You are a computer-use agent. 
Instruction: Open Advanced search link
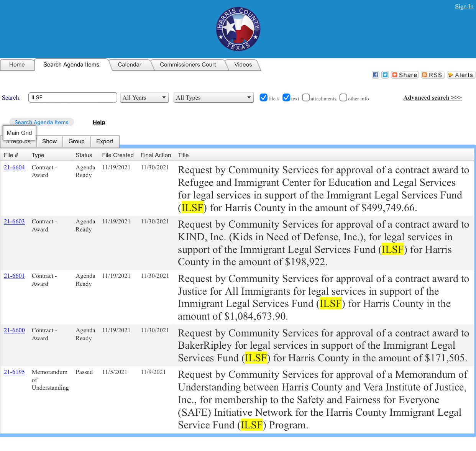point(432,98)
